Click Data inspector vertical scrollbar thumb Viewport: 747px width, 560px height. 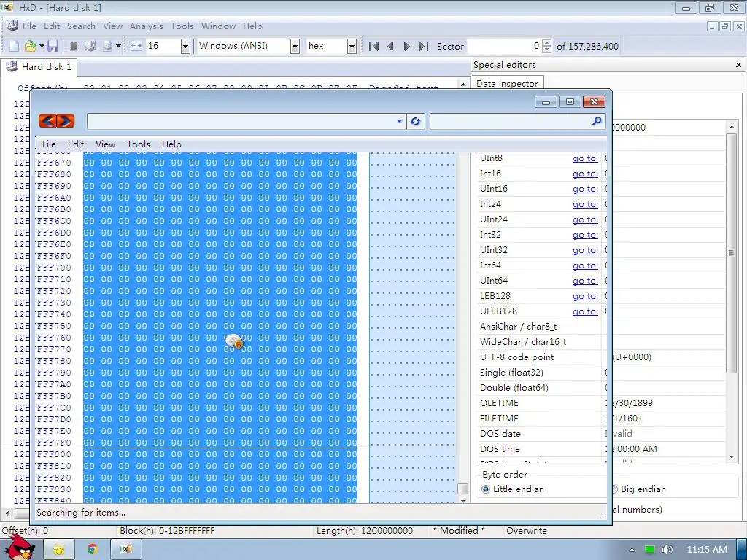731,253
